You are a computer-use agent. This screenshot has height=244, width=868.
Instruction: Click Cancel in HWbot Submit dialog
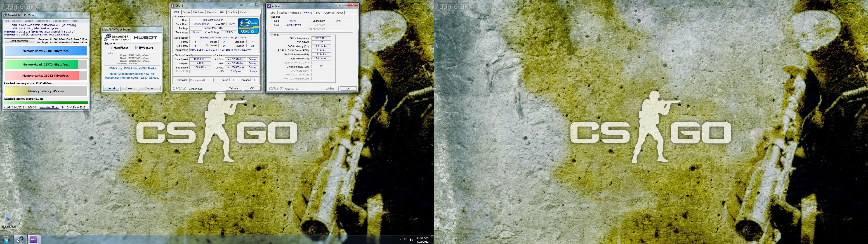click(149, 88)
